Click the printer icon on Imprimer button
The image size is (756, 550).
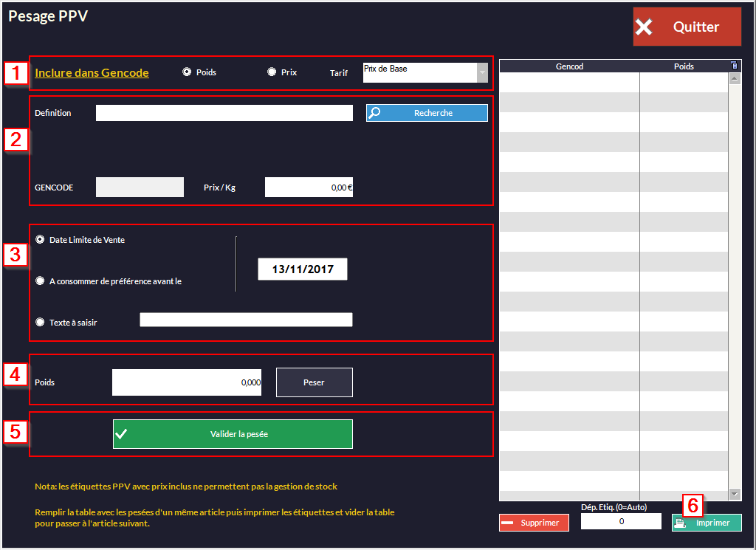click(x=679, y=523)
